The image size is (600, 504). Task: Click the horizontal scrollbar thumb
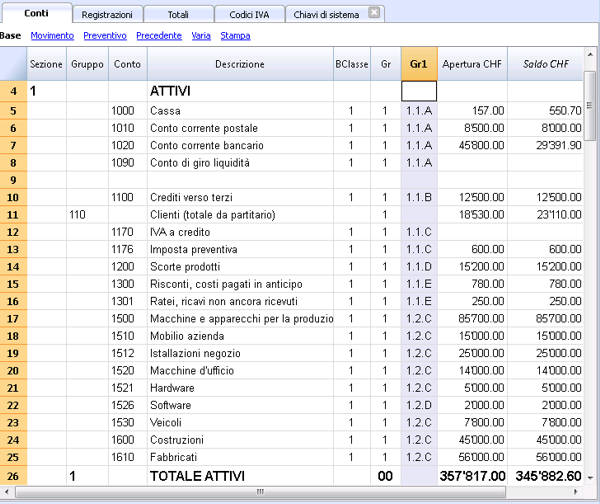(260, 491)
